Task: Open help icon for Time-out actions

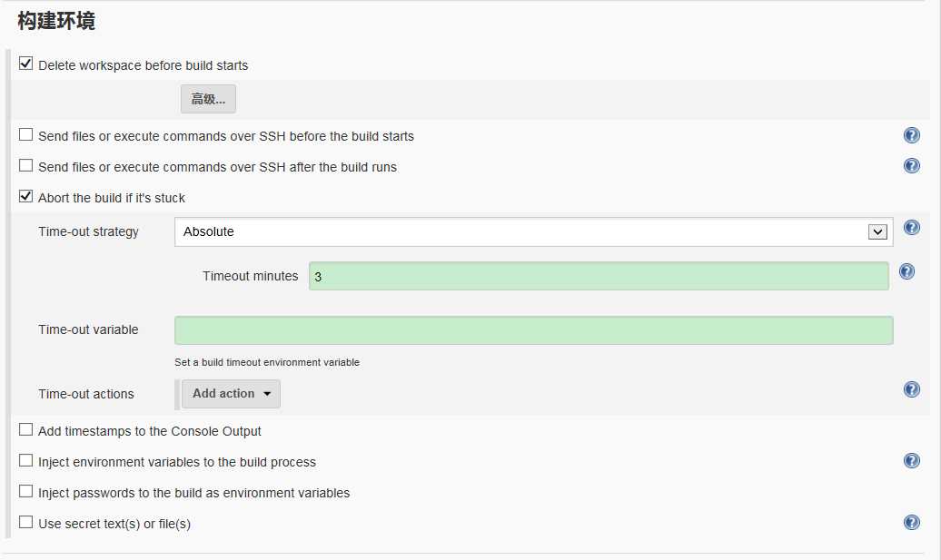Action: (911, 389)
